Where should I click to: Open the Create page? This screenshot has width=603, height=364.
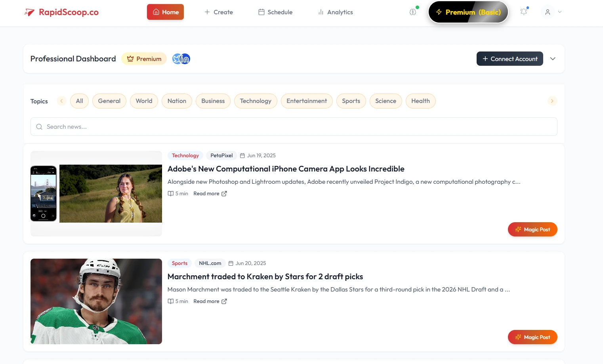[x=219, y=12]
